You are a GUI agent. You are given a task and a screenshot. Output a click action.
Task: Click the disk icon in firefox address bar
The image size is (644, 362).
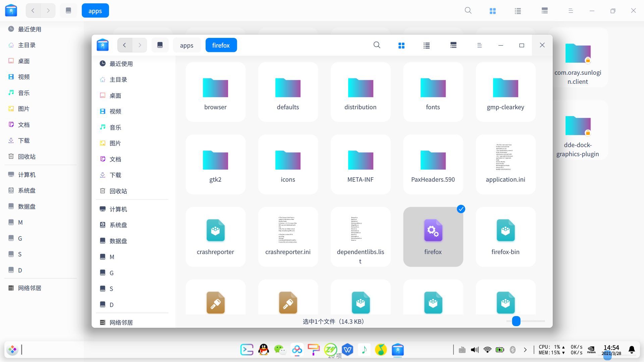(x=160, y=45)
